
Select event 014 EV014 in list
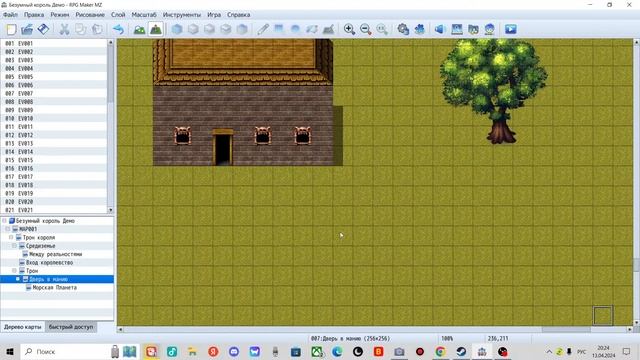[x=54, y=152]
